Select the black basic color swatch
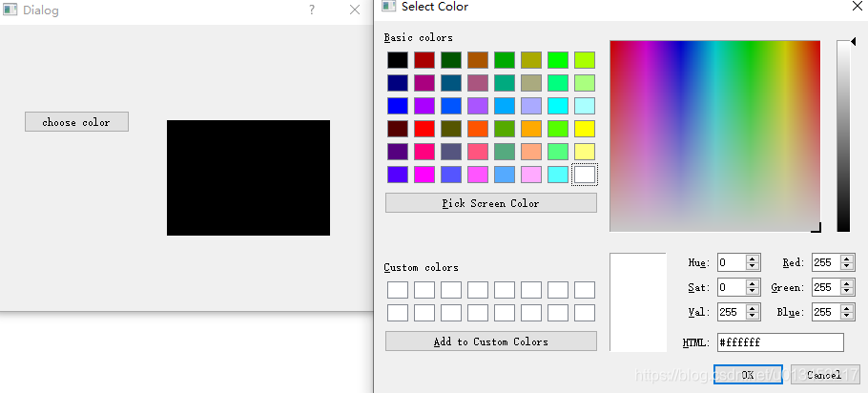Screen dimensions: 868x393 point(398,60)
